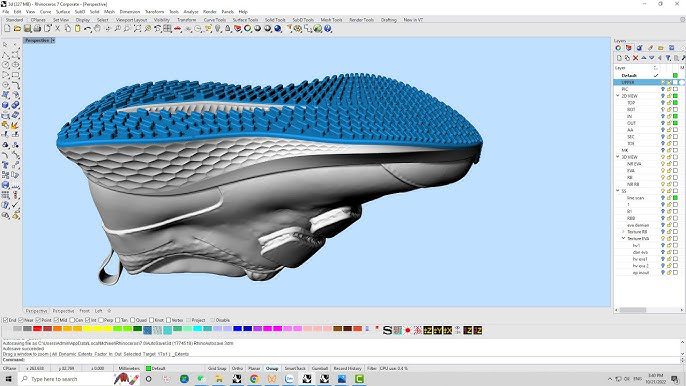Toggle visibility bulb of layer line scan
The width and height of the screenshot is (686, 386).
(x=662, y=198)
